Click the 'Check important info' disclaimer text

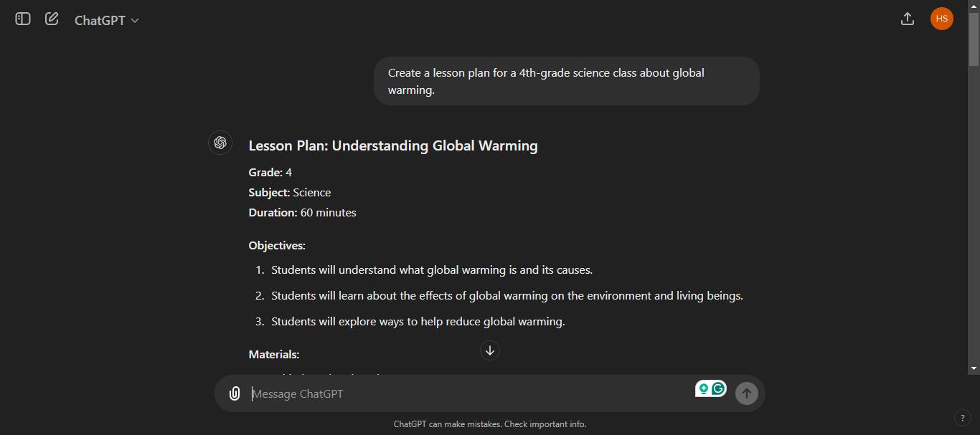click(x=546, y=424)
